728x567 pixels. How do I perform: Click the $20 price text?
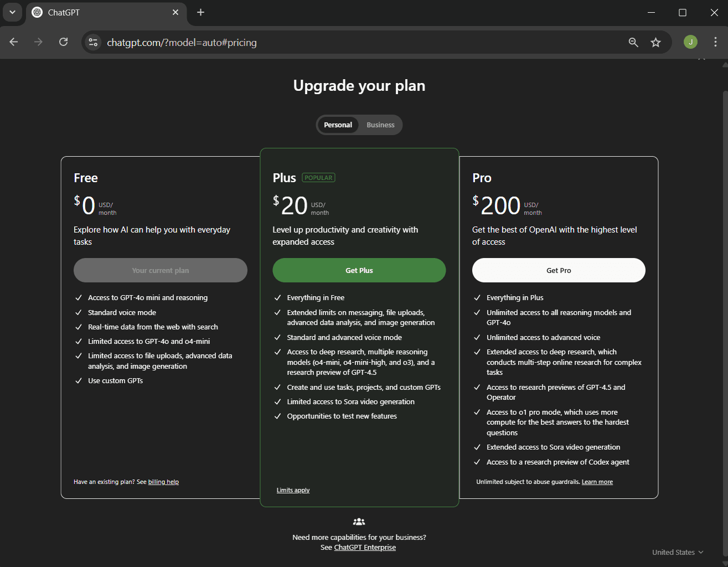click(290, 205)
